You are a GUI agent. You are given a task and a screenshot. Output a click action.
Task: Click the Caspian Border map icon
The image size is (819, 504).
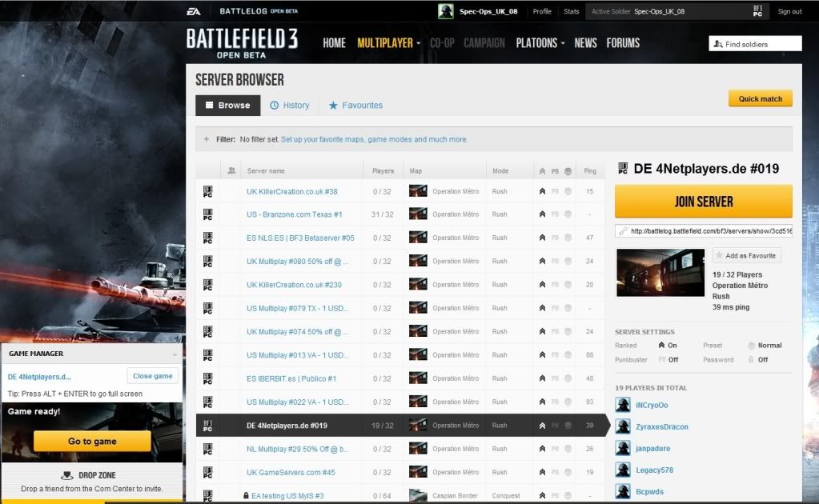tap(418, 495)
